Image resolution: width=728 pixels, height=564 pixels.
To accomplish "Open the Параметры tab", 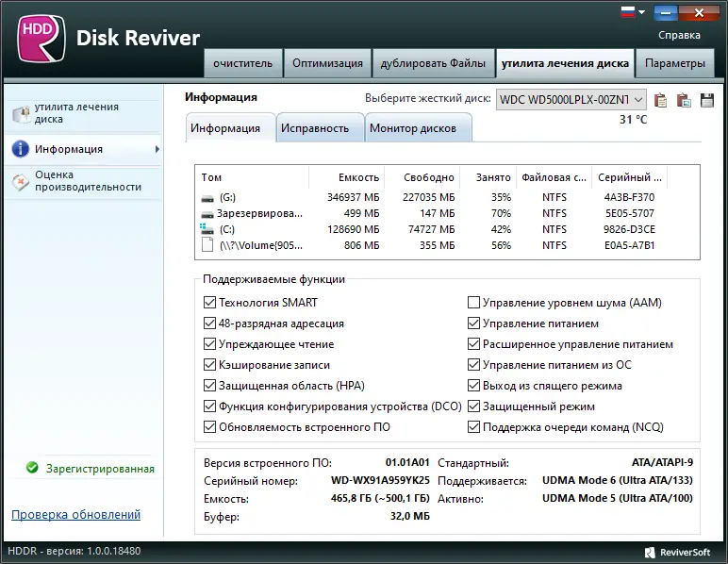I will click(674, 63).
